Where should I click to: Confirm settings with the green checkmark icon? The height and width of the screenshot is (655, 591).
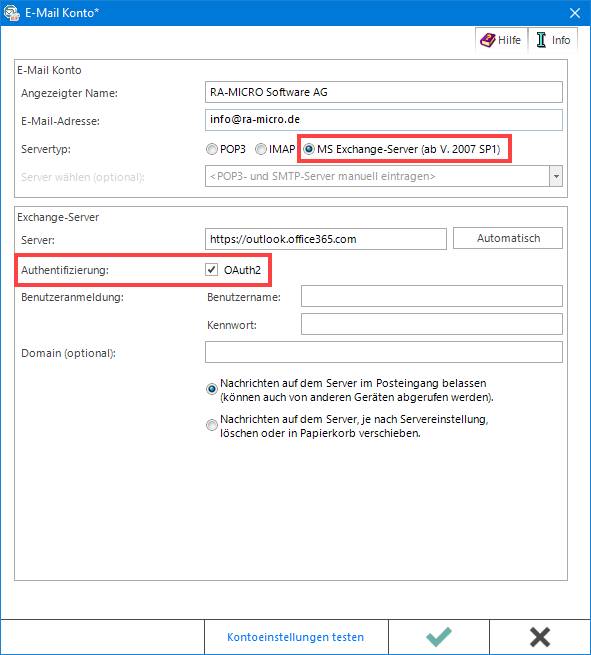point(439,637)
